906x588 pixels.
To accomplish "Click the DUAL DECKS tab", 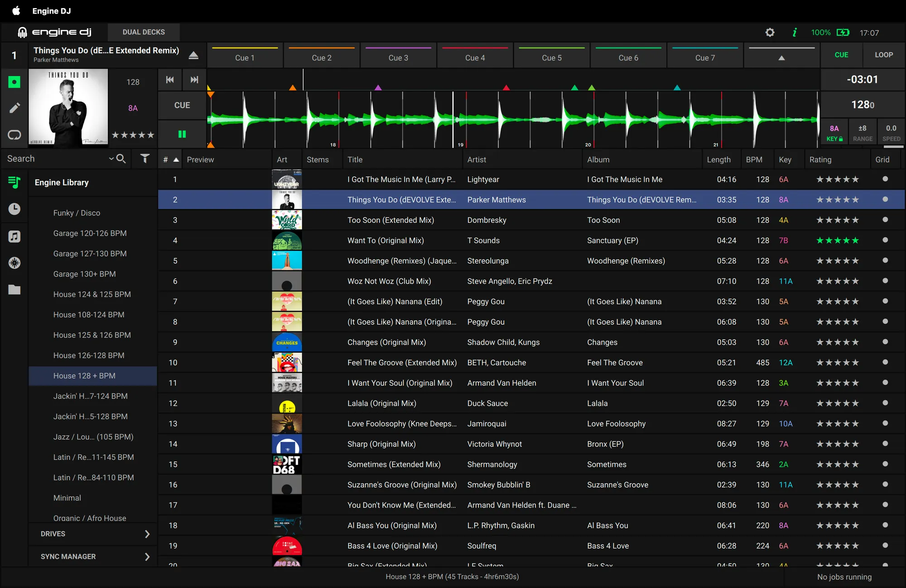I will click(144, 32).
